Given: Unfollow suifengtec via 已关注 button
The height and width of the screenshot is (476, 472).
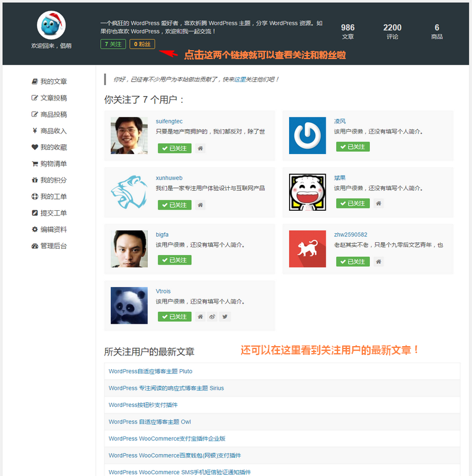Looking at the screenshot, I should (x=175, y=148).
